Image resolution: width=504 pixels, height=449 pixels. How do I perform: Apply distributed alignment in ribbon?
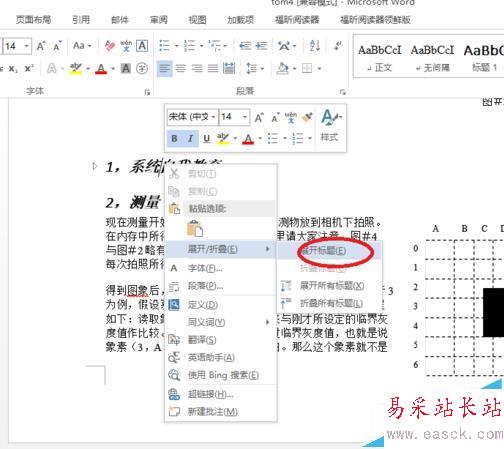(x=229, y=69)
